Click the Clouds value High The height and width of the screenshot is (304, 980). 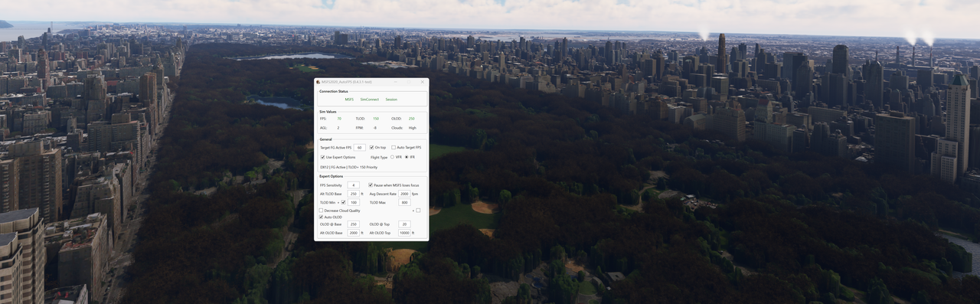point(413,128)
